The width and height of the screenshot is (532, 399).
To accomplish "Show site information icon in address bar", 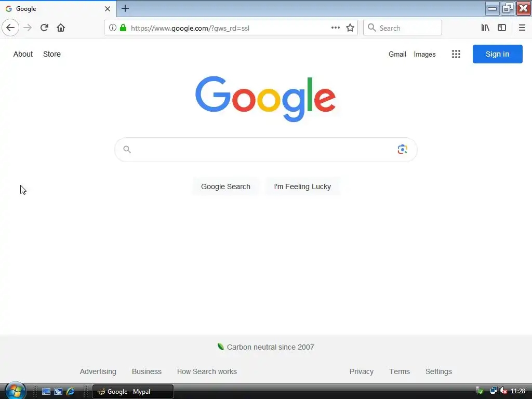I will point(113,28).
